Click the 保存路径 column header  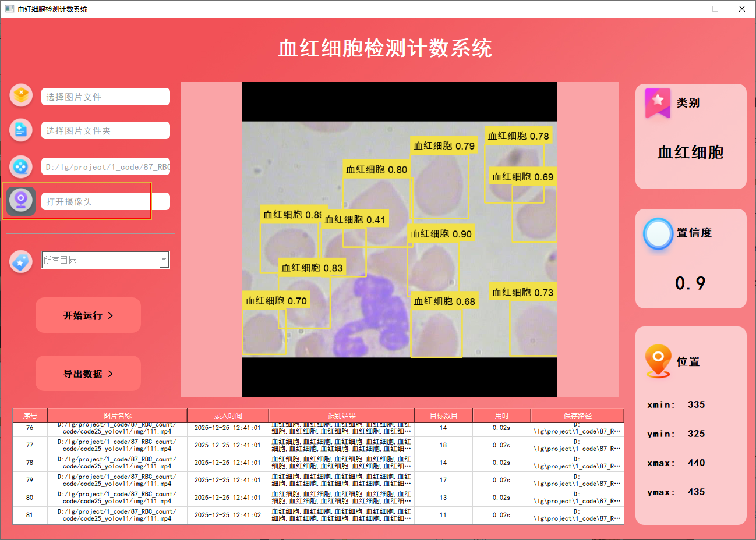pyautogui.click(x=577, y=415)
